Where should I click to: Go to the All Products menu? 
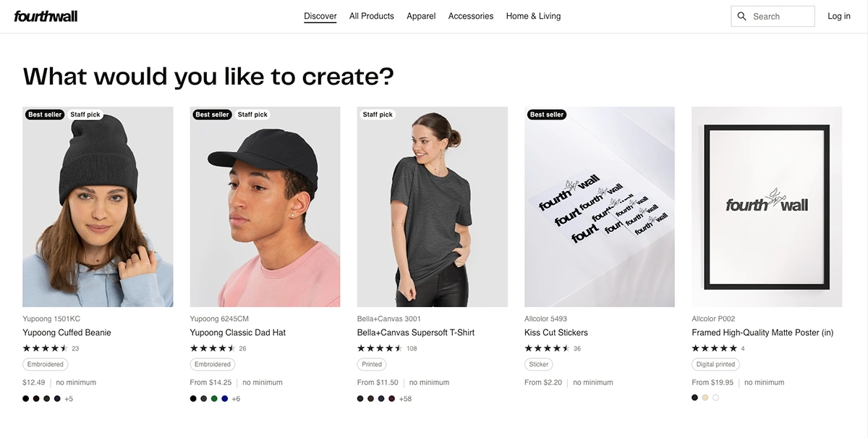(x=372, y=16)
